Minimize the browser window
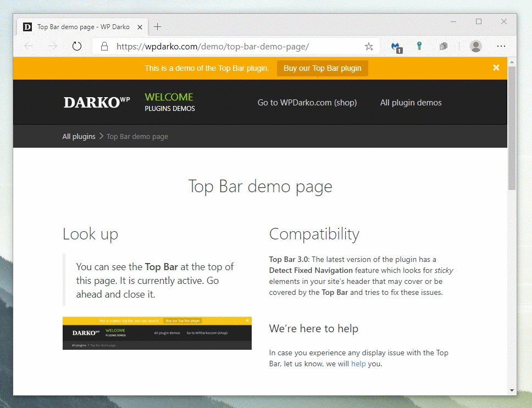This screenshot has height=408, width=532. (453, 21)
